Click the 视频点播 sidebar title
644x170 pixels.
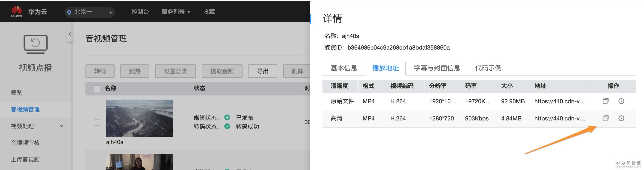(x=36, y=68)
